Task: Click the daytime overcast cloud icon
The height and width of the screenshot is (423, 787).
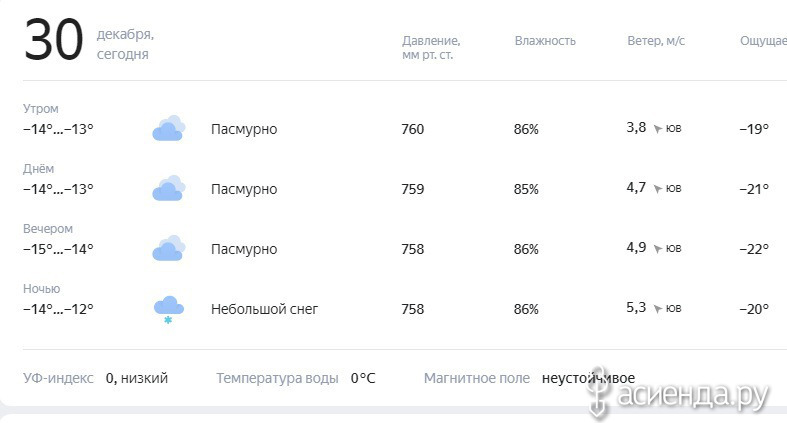Action: click(x=169, y=188)
